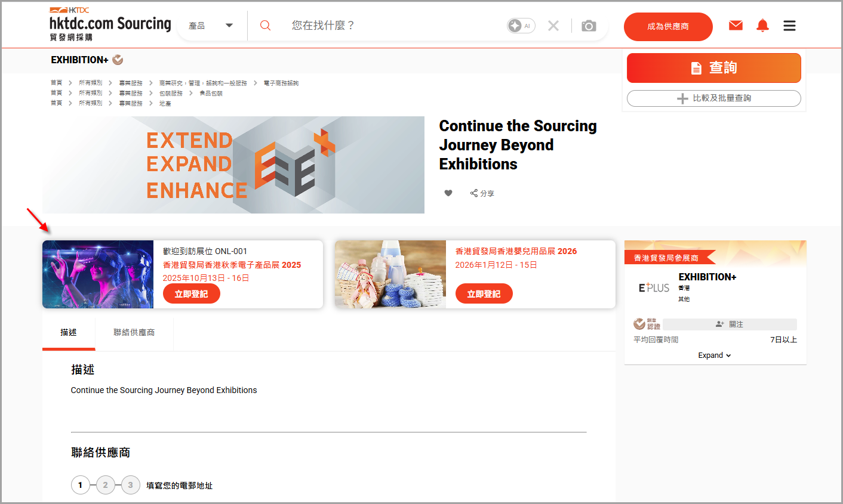Open the autumn electronics fair VR thumbnail

tap(98, 274)
